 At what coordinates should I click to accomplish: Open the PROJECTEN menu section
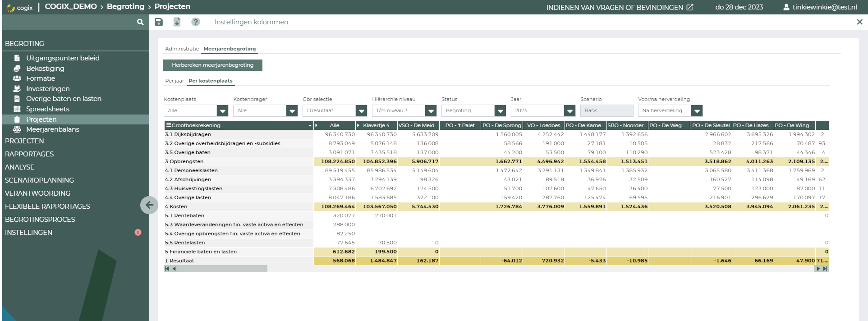coord(24,141)
